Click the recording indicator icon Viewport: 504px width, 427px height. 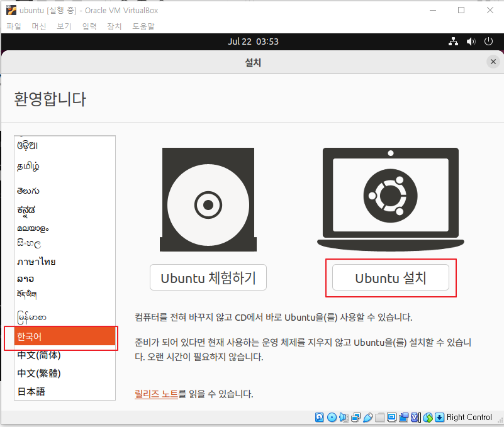404,417
